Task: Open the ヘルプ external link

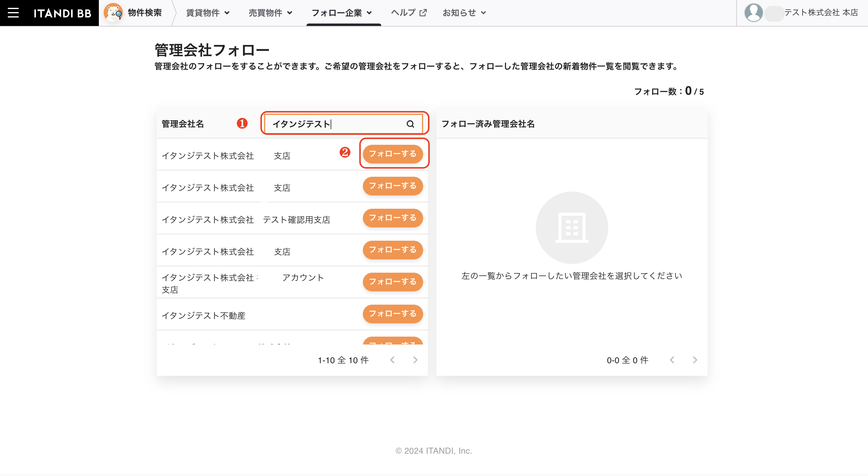Action: coord(409,13)
